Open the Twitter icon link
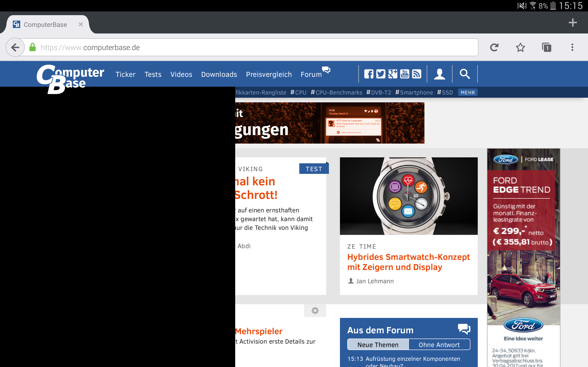 point(381,74)
